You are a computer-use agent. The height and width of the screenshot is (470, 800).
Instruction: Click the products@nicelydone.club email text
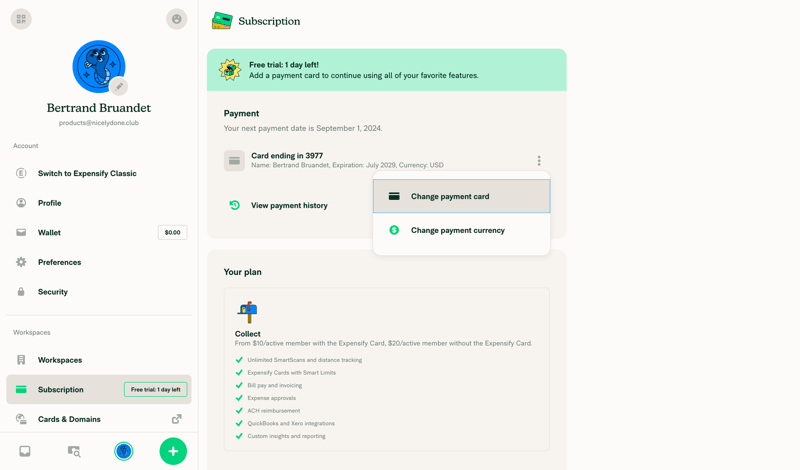(x=98, y=123)
